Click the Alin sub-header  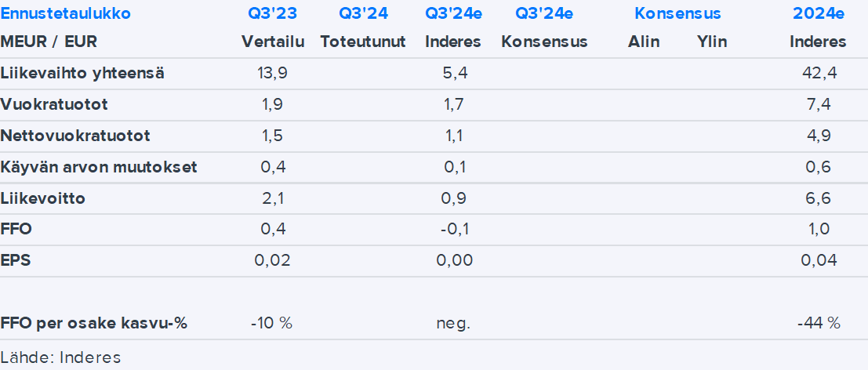pos(643,42)
